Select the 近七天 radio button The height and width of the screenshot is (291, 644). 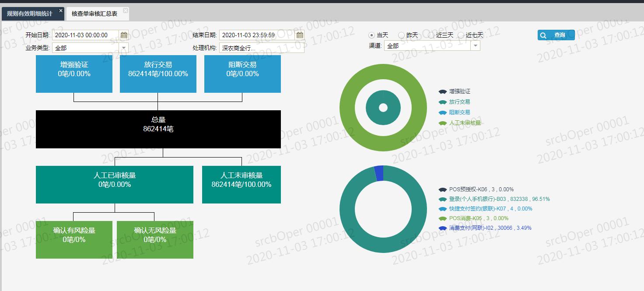click(461, 35)
